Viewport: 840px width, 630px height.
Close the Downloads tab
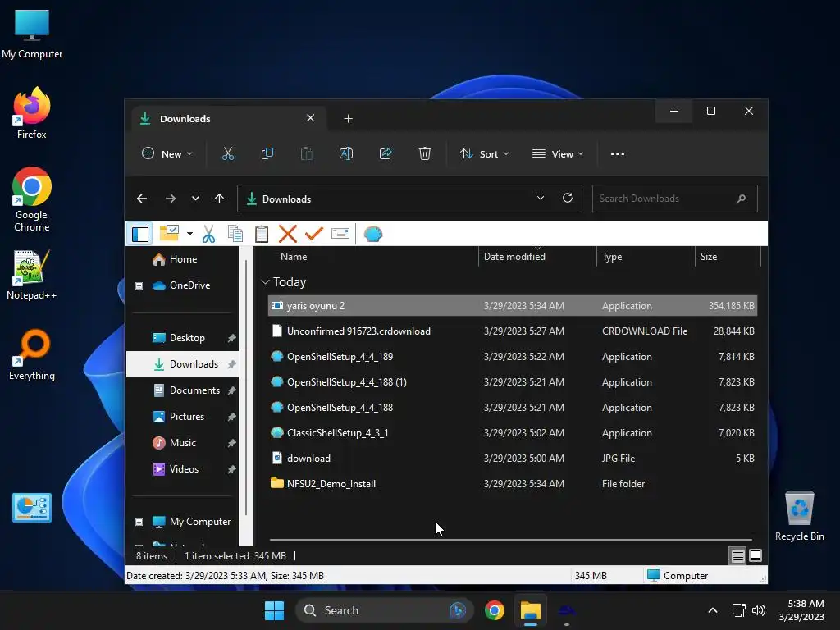click(311, 118)
